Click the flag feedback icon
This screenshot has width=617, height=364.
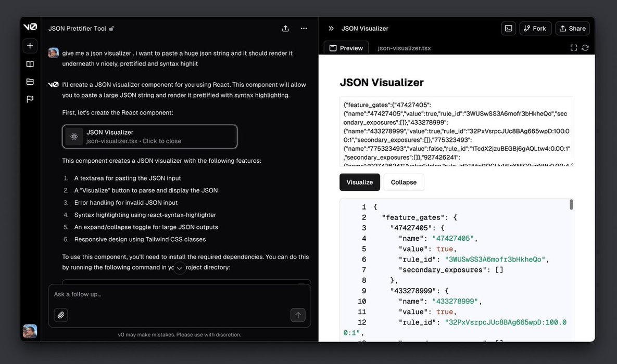coord(30,99)
